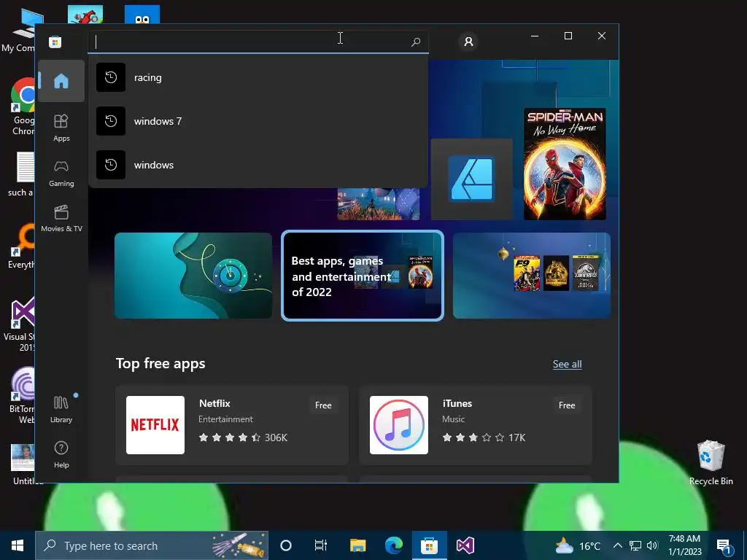Open the user account profile icon
Image resolution: width=747 pixels, height=560 pixels.
pos(468,42)
